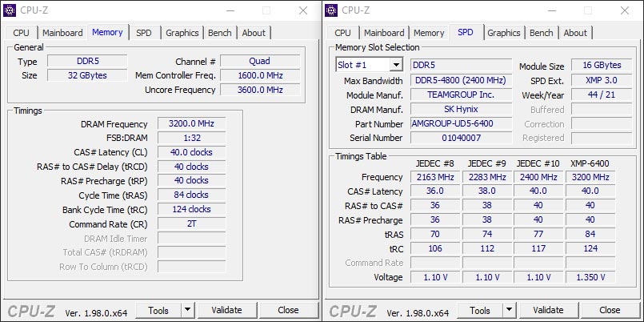The image size is (644, 322).
Task: Click the DDR5 memory Type field
Action: 87,61
